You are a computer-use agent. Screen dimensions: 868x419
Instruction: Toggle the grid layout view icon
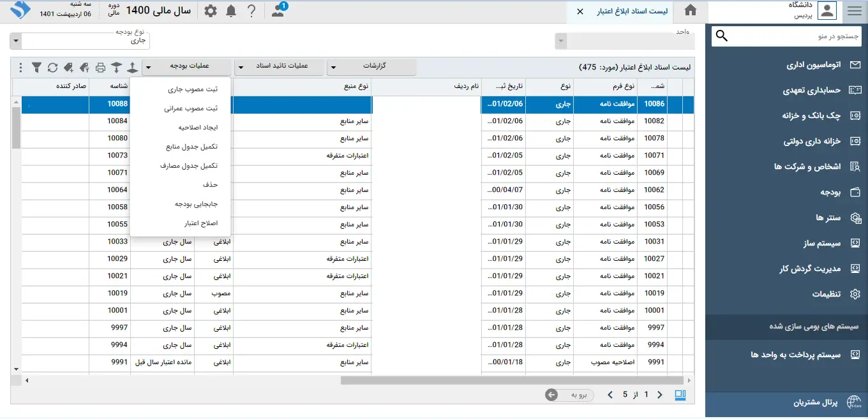[x=680, y=395]
